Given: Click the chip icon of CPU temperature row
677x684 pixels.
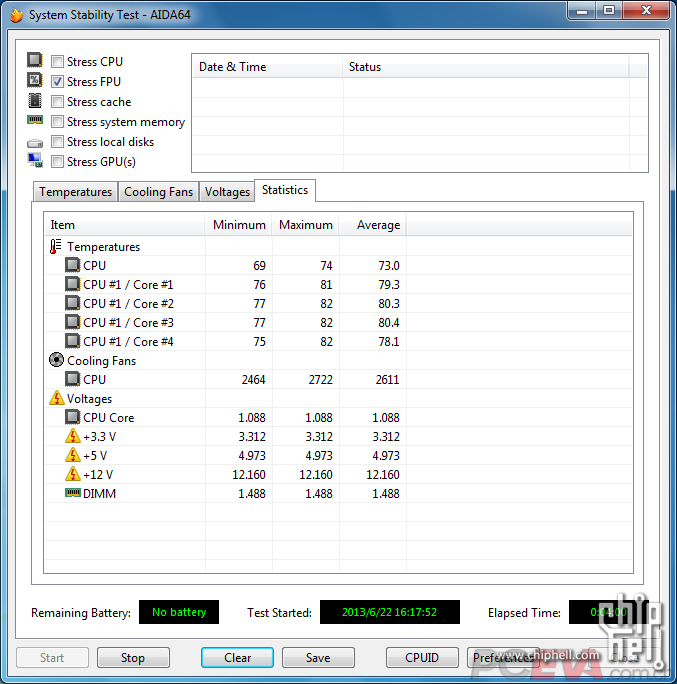Looking at the screenshot, I should coord(72,265).
